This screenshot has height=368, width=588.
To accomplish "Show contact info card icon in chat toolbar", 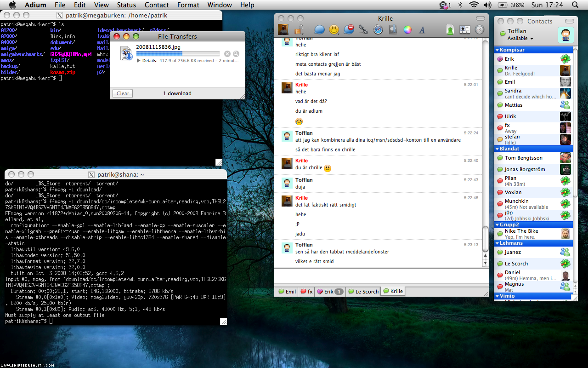I will tap(465, 30).
